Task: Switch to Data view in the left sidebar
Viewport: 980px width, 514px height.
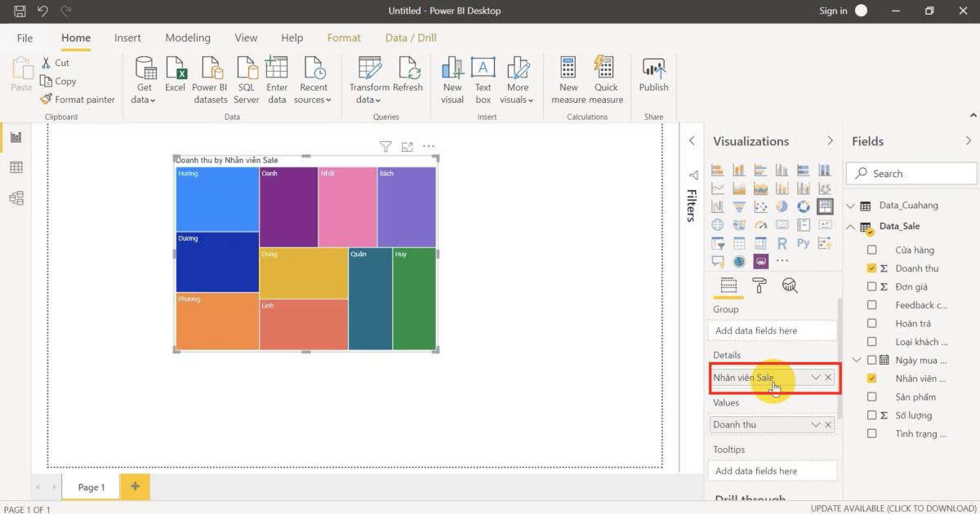Action: point(16,167)
